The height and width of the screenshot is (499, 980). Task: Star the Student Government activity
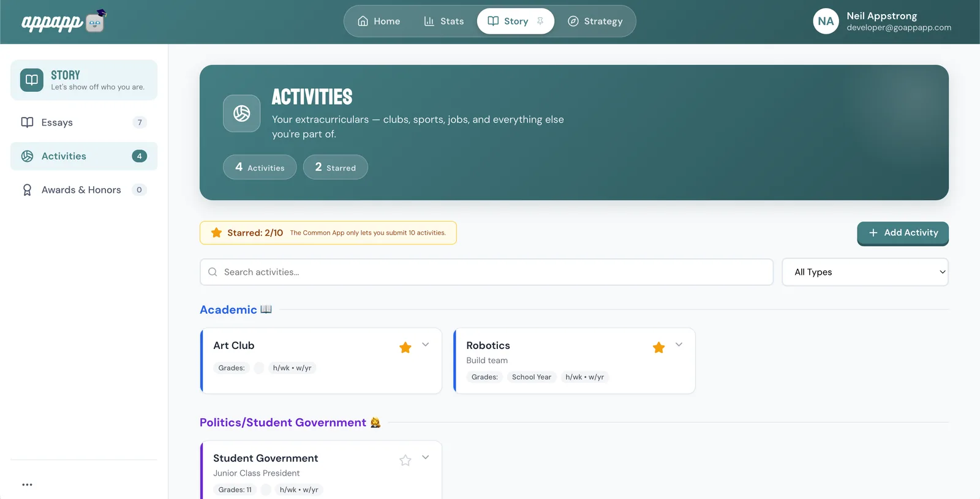coord(405,460)
